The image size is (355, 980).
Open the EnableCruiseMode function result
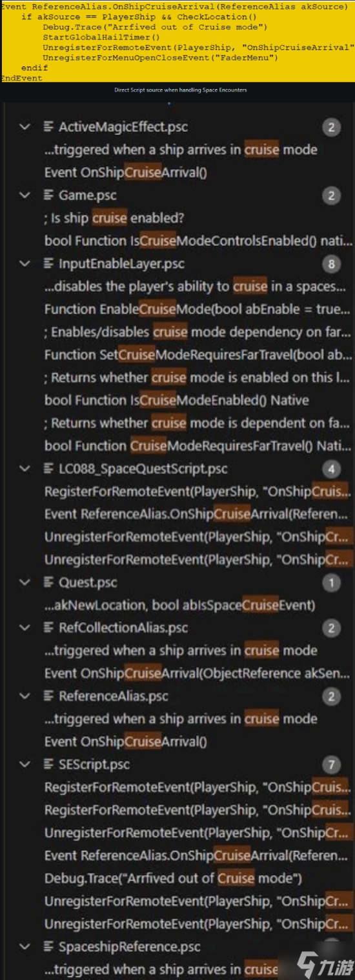coord(199,309)
